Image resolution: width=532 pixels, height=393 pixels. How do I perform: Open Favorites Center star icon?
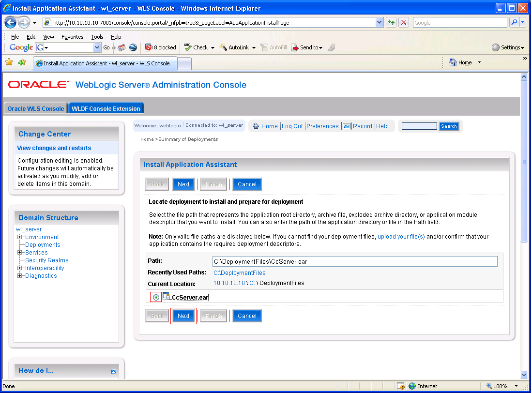(x=9, y=62)
